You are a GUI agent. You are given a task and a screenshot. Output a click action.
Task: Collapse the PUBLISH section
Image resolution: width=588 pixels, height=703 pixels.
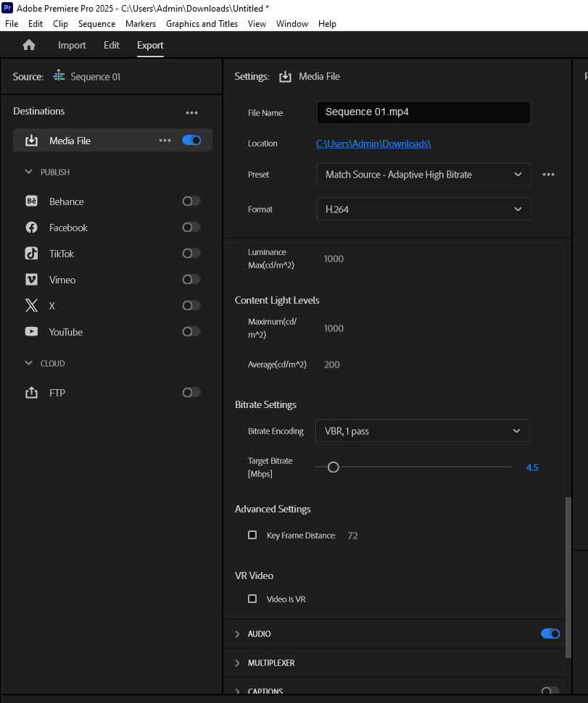click(x=29, y=172)
